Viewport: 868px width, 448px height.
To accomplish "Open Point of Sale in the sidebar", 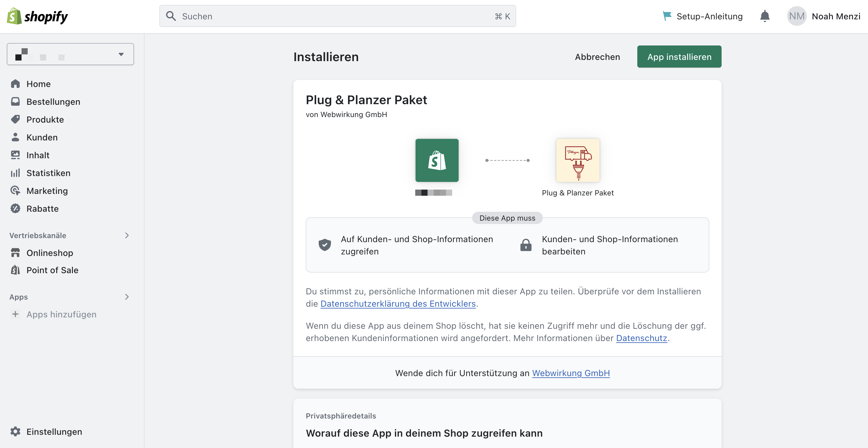I will coord(16,270).
